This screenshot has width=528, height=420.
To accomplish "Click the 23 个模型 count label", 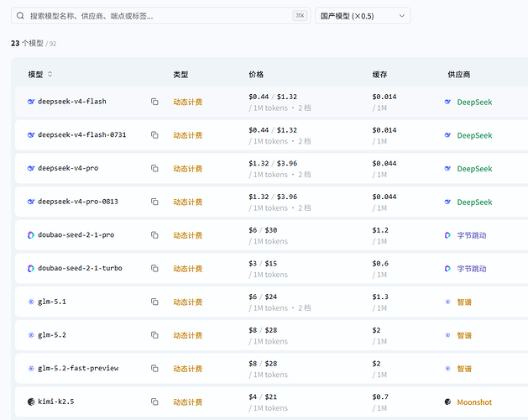I will (x=27, y=43).
